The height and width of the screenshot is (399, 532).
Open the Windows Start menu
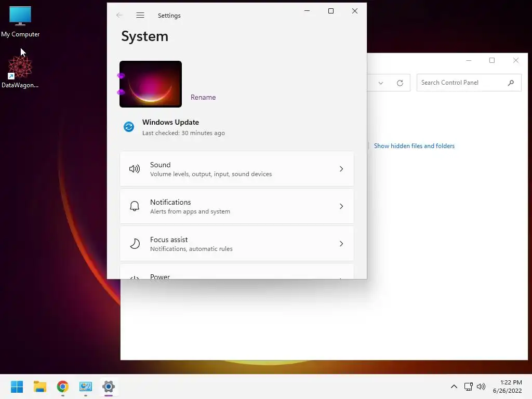(x=17, y=387)
